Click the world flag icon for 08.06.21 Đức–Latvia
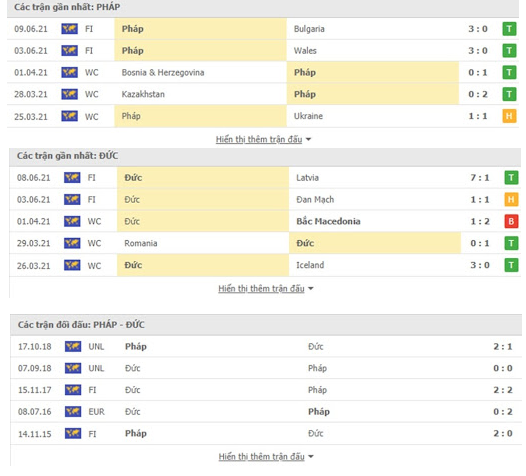 coord(72,177)
